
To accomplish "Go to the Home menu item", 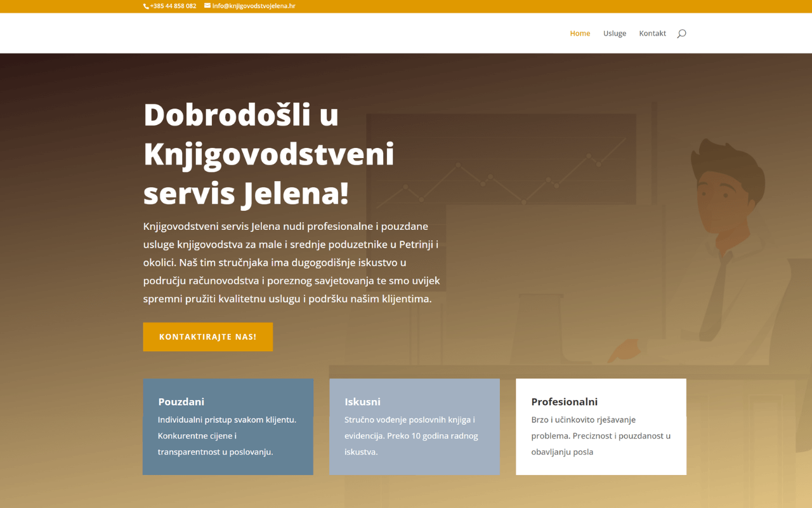I will pyautogui.click(x=580, y=34).
